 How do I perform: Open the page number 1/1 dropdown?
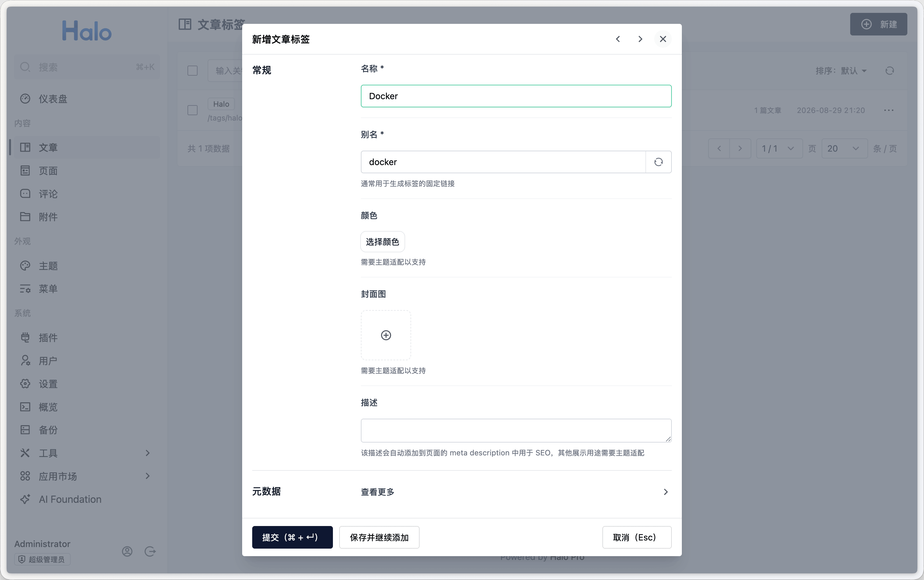pyautogui.click(x=779, y=149)
